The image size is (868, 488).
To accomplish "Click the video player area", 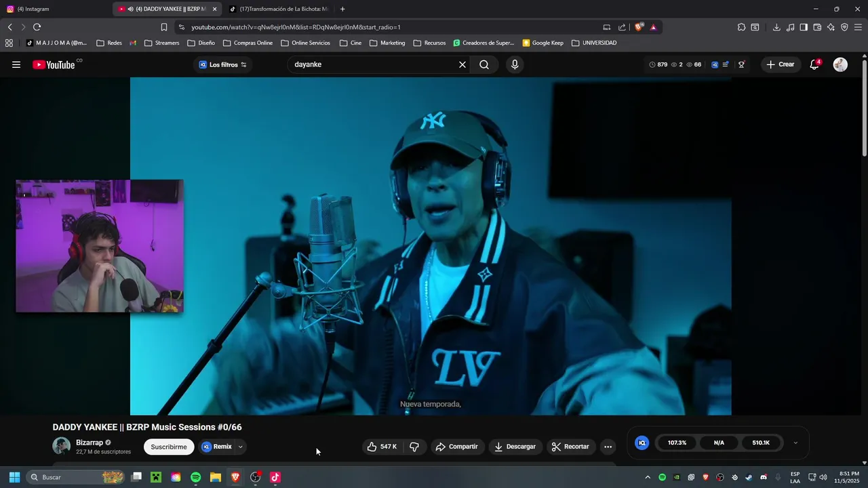I will tap(431, 246).
